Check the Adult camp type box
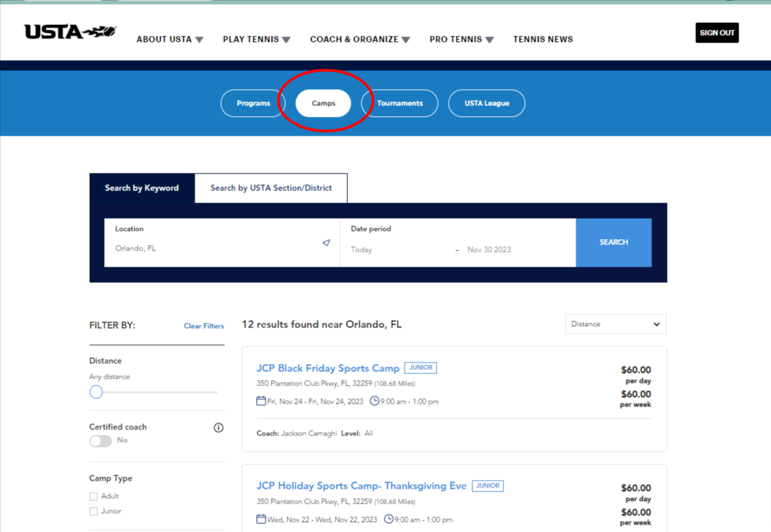Screen dimensions: 771x532 93,496
